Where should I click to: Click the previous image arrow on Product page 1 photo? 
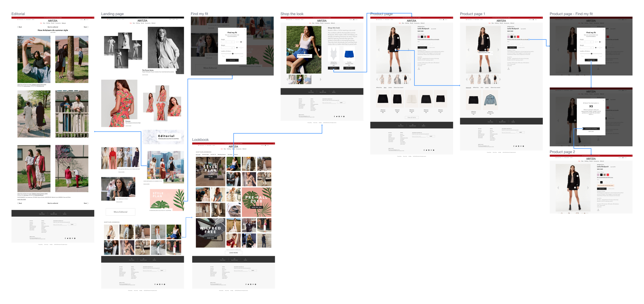tap(468, 50)
